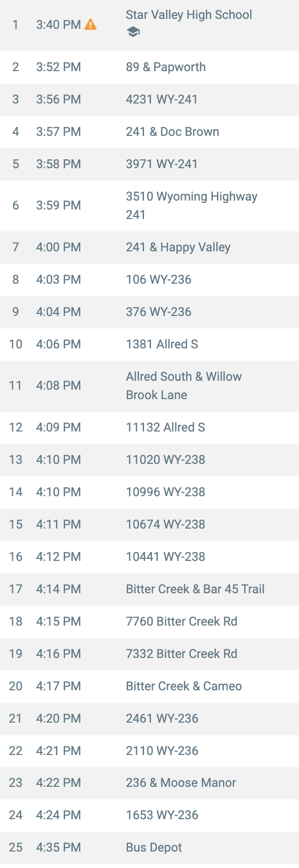Screen dimensions: 299x868
Task: Open the Bitter Creek & Cameo stop
Action: coord(149,686)
